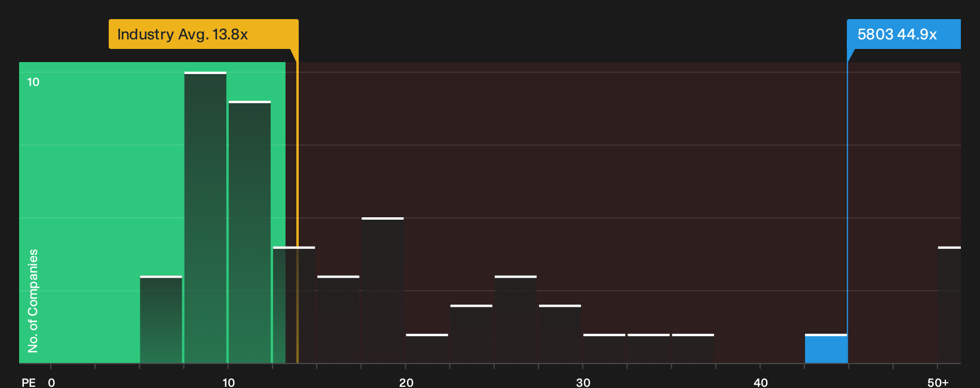Image resolution: width=980 pixels, height=388 pixels.
Task: Click the 'No. of Companies' axis label
Action: [33, 301]
